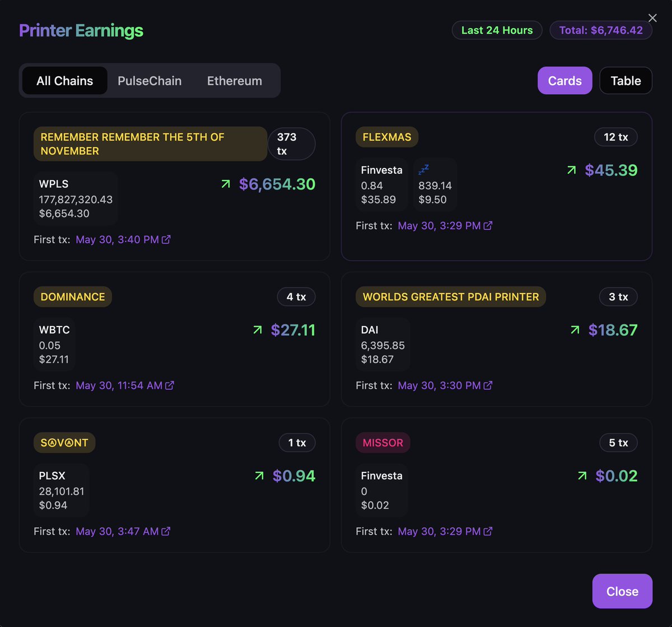Click the MISSOR printer label
The image size is (672, 627).
tap(383, 443)
